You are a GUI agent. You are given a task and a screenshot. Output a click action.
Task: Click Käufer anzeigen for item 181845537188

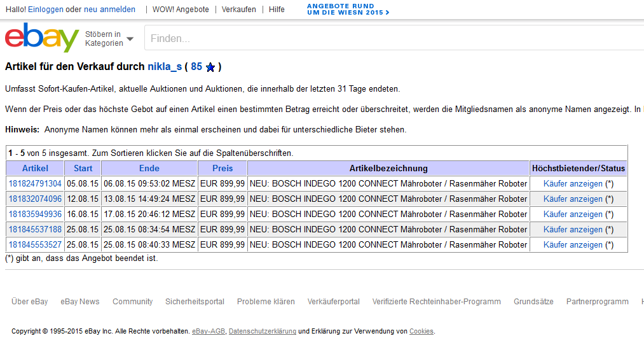pos(573,229)
